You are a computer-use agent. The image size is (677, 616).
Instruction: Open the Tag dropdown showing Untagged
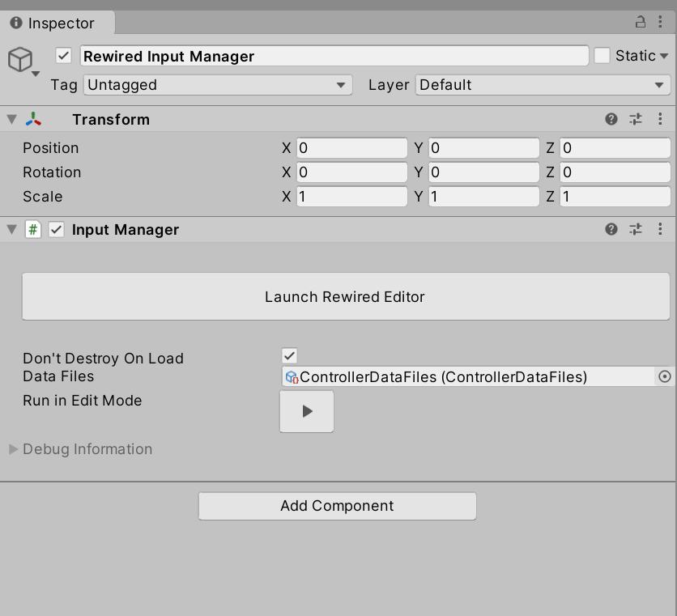click(x=218, y=85)
